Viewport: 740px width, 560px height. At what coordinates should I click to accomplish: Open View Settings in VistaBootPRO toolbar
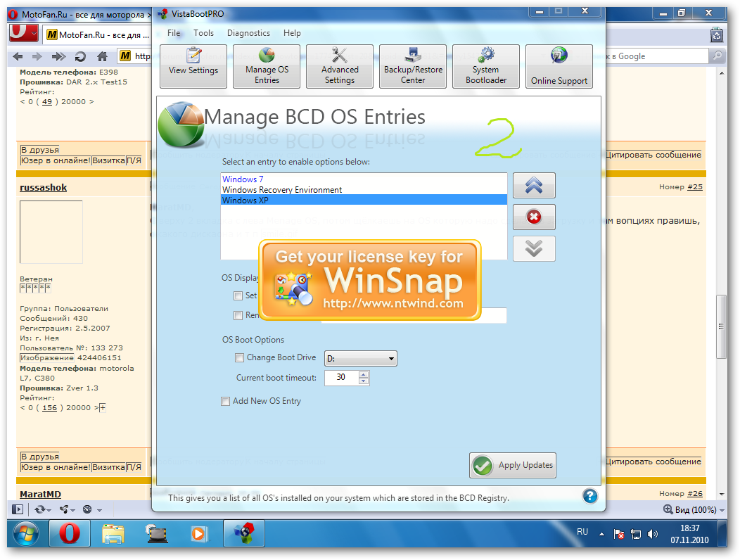point(193,67)
